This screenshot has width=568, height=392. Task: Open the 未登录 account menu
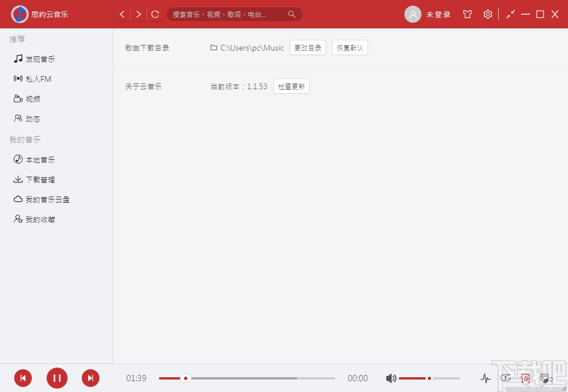pyautogui.click(x=428, y=14)
